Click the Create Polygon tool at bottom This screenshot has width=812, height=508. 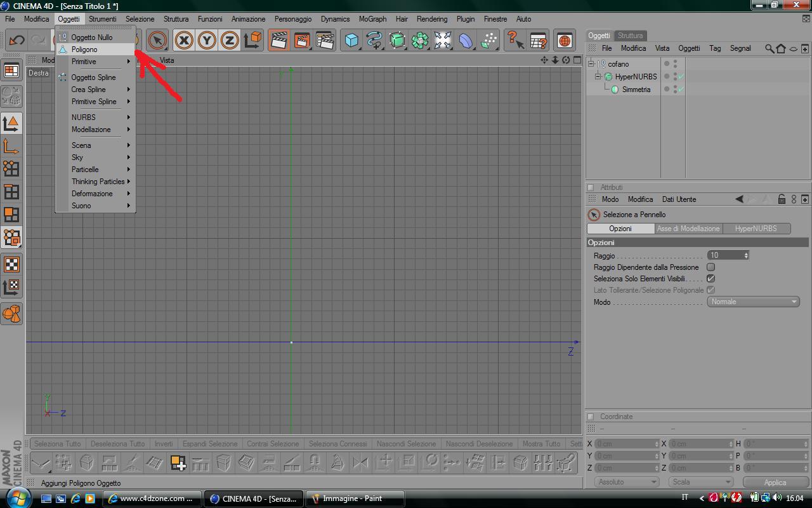pos(178,463)
